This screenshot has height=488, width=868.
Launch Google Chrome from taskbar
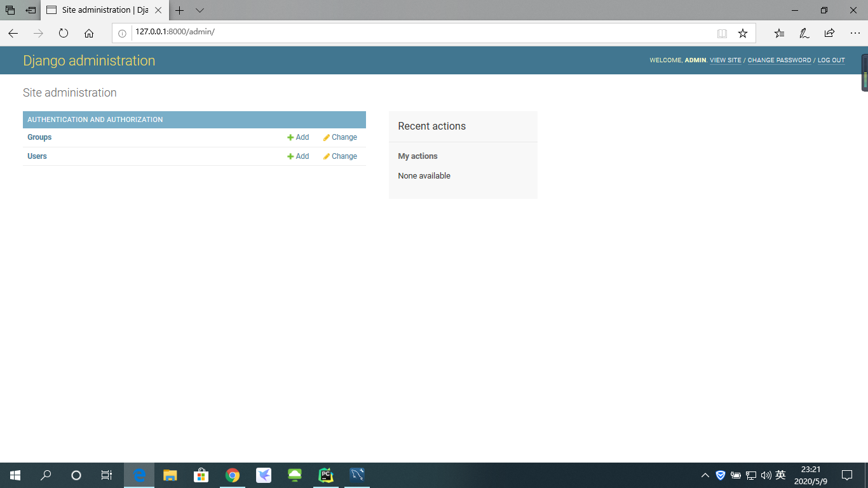232,475
